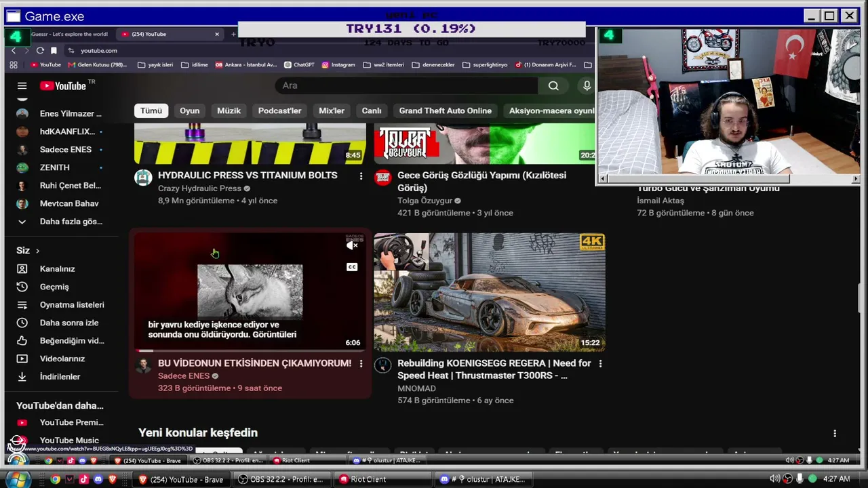Open MNOMAD channel avatar
The height and width of the screenshot is (488, 868).
383,366
